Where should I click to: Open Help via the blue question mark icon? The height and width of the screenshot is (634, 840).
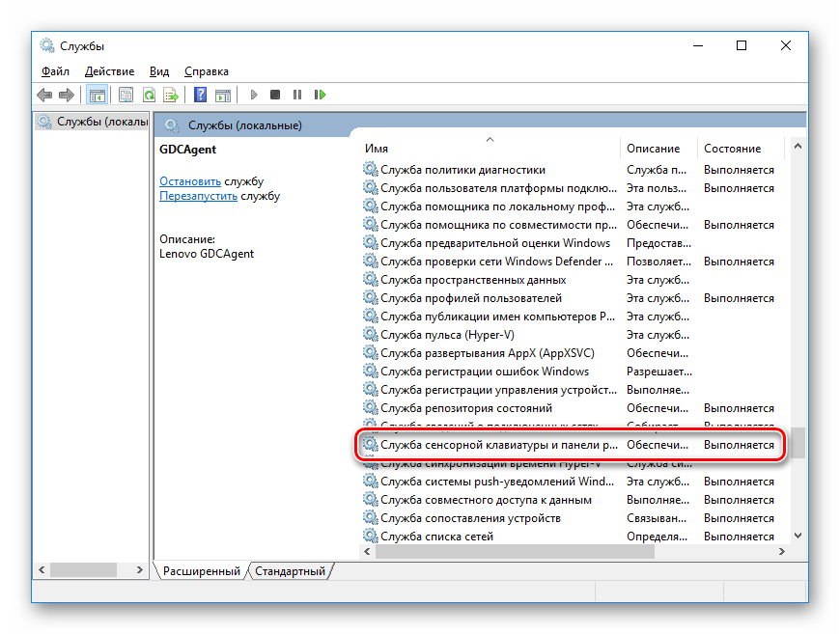coord(200,95)
